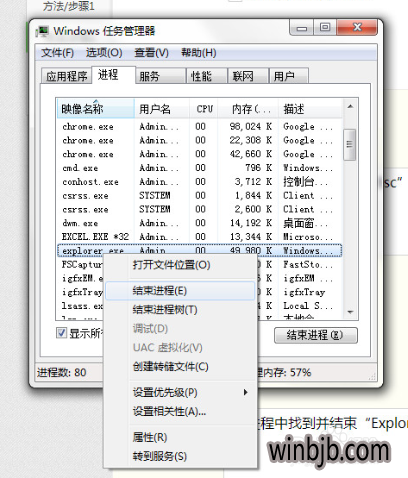
Task: Select the EXCEL.EXE *32 process row
Action: 200,237
